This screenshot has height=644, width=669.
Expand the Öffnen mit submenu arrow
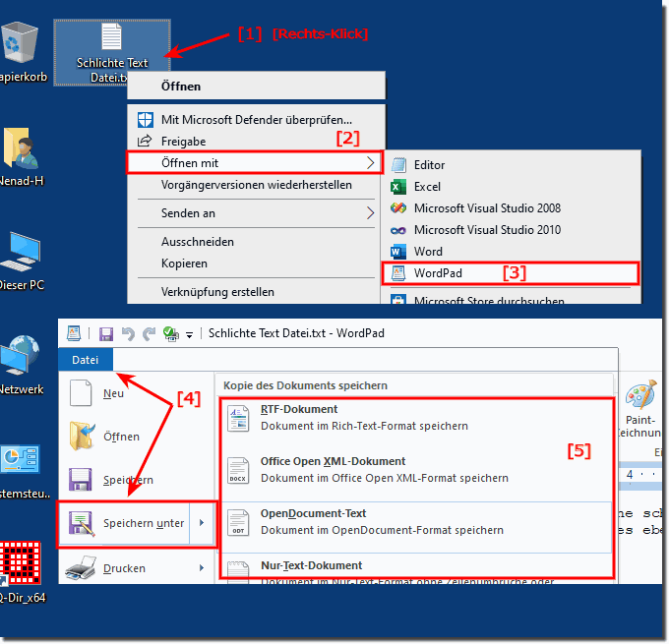click(370, 162)
